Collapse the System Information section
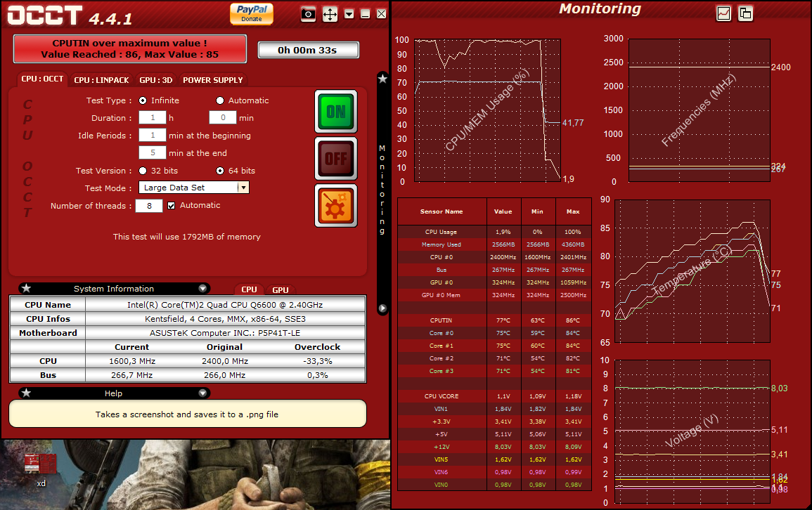This screenshot has width=812, height=510. (x=202, y=289)
